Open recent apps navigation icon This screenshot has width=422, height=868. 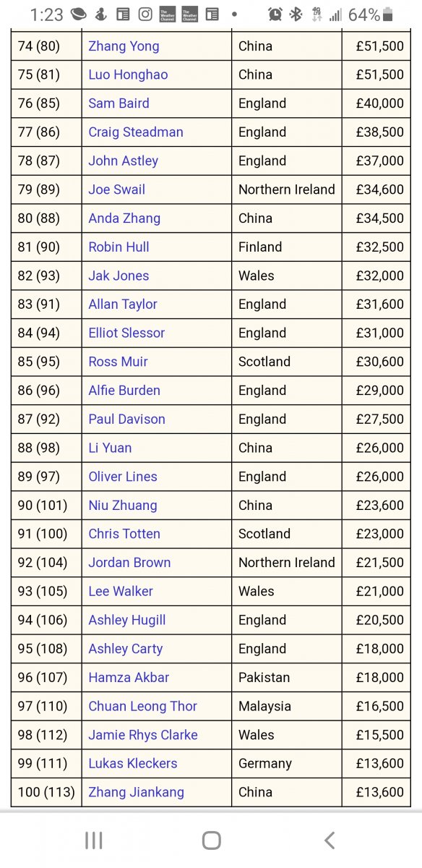coord(93,840)
